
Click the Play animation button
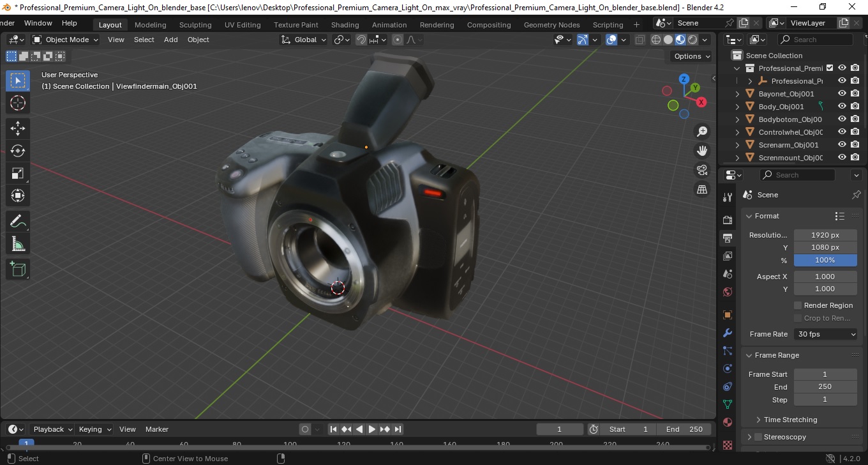[x=372, y=429]
